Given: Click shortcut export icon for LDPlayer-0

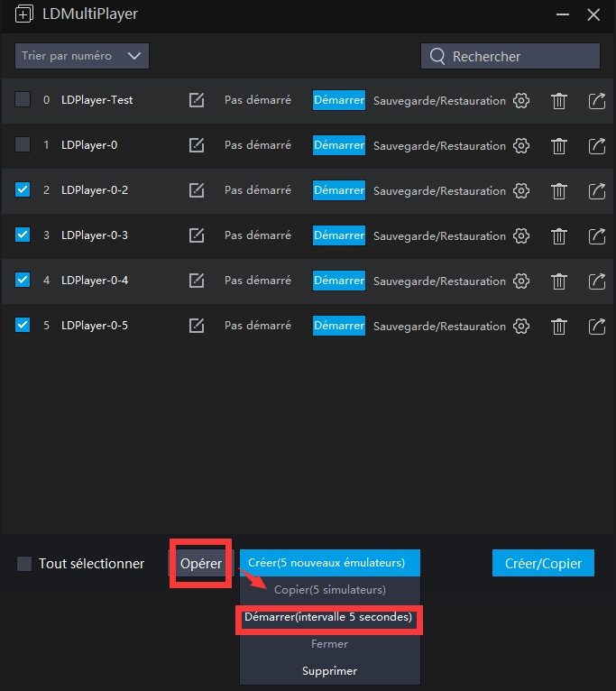Looking at the screenshot, I should (x=597, y=145).
